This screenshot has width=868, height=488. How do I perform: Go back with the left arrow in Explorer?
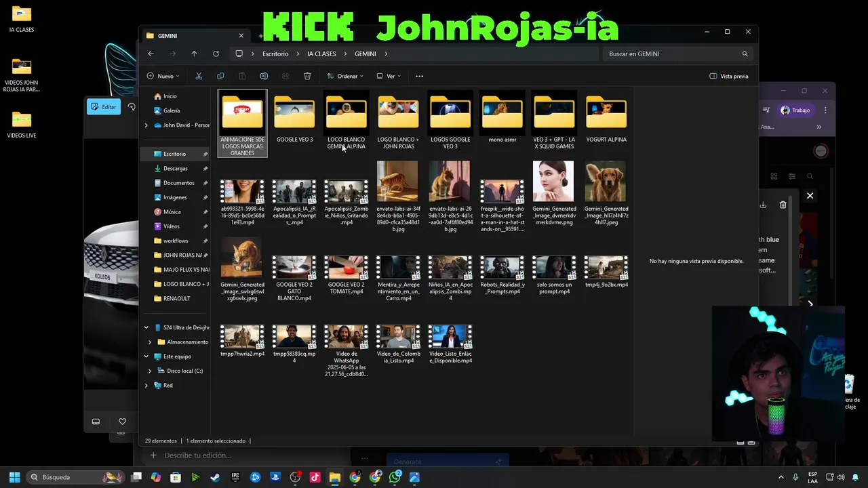coord(151,54)
